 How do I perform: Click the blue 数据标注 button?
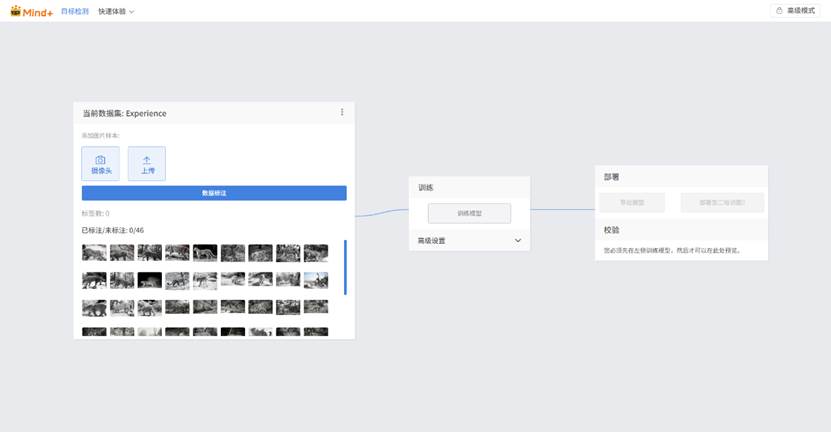(214, 193)
